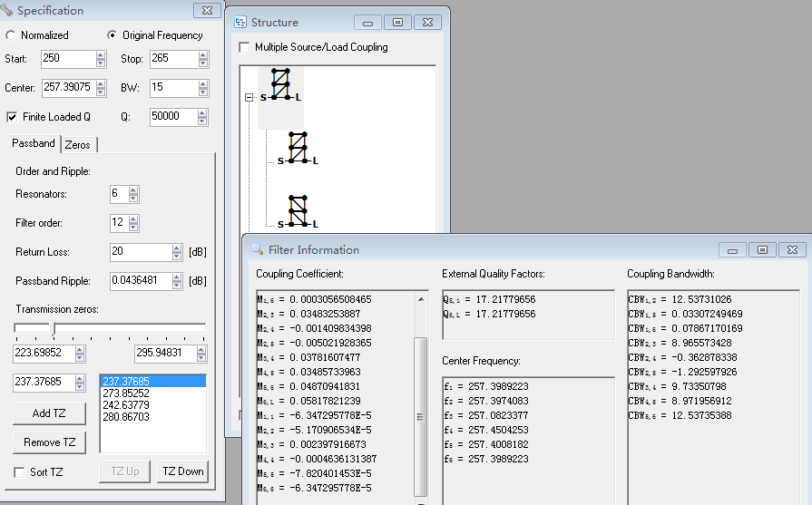The image size is (812, 505).
Task: Select the Original Frequency radio button
Action: coord(112,35)
